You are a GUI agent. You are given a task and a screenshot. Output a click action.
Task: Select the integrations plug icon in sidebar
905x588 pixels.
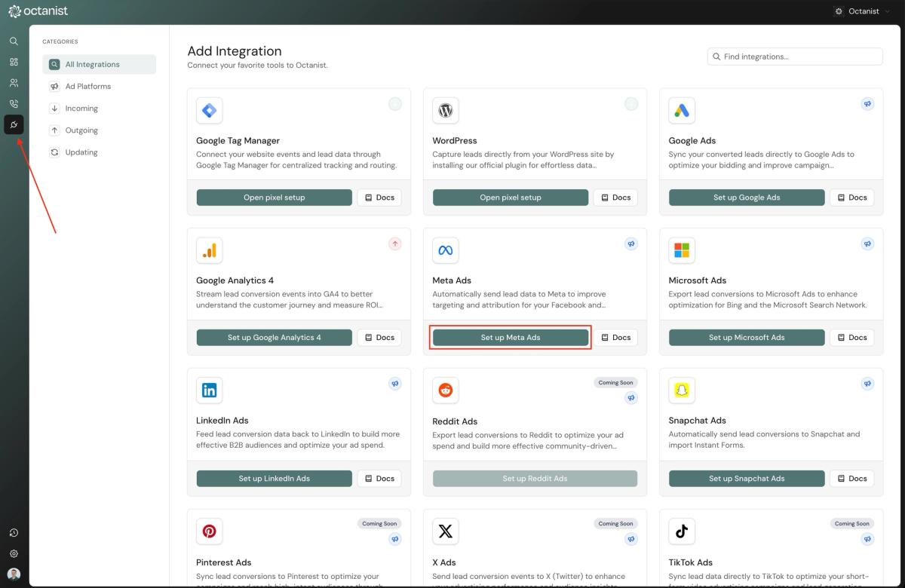click(x=14, y=125)
